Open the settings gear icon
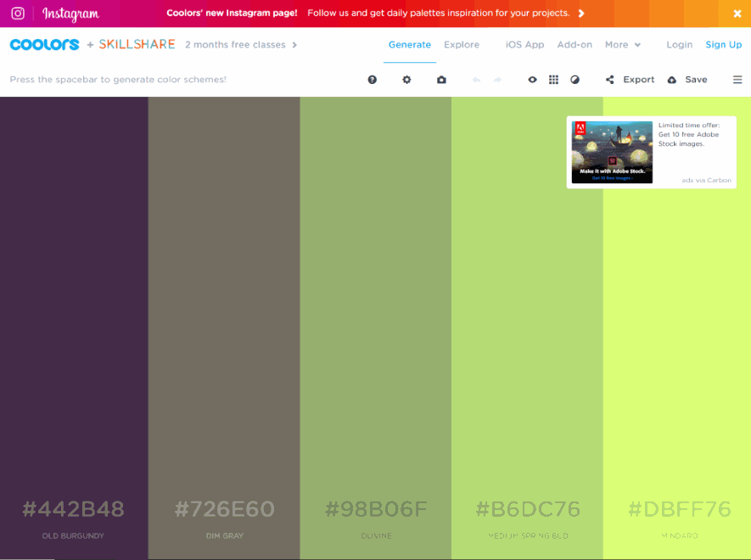 tap(406, 80)
